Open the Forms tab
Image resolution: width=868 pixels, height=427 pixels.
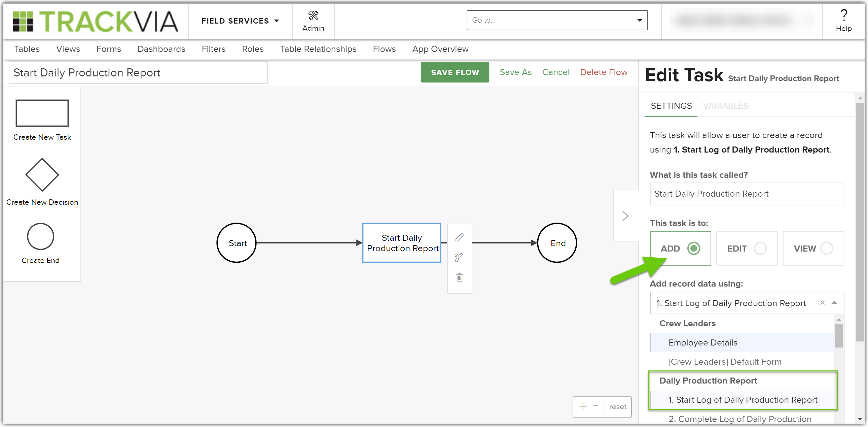(108, 49)
